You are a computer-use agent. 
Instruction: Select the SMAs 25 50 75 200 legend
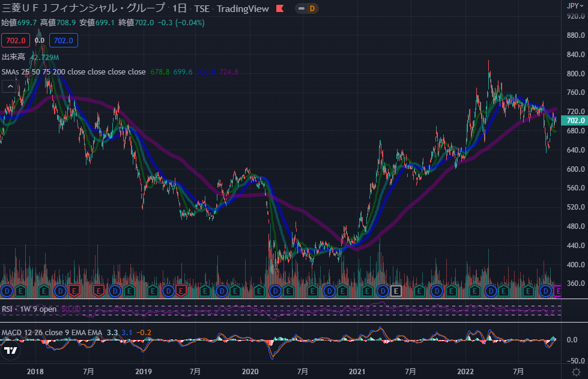[x=73, y=71]
